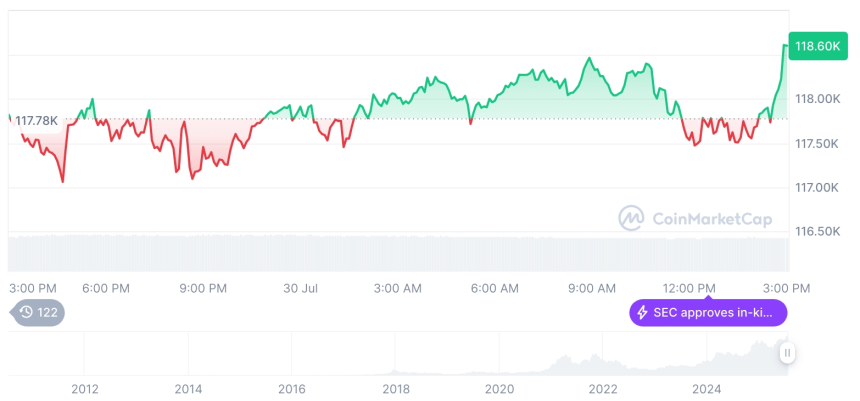Jump to 2018 on the range navigator
Screen dimensions: 860x401
tap(396, 388)
